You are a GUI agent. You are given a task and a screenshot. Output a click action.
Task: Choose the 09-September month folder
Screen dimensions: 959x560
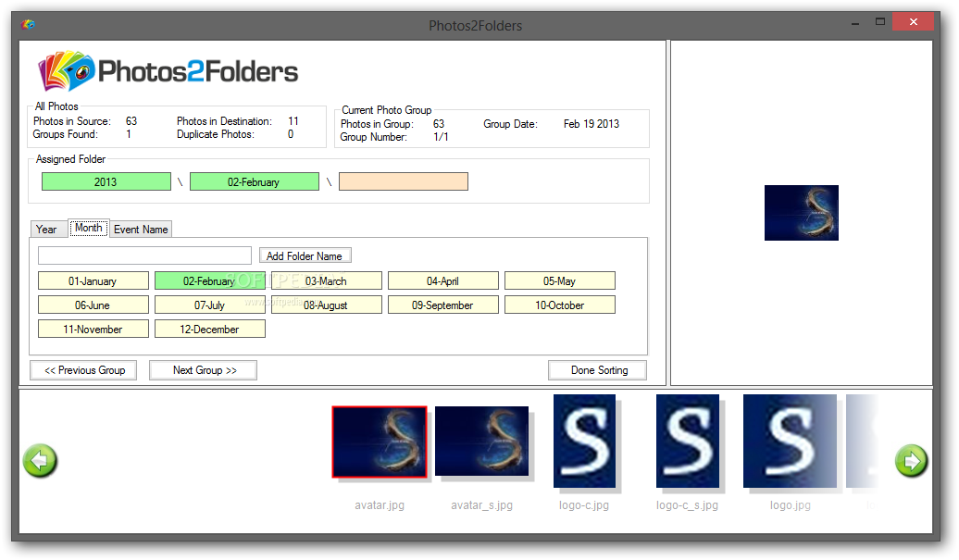(443, 305)
